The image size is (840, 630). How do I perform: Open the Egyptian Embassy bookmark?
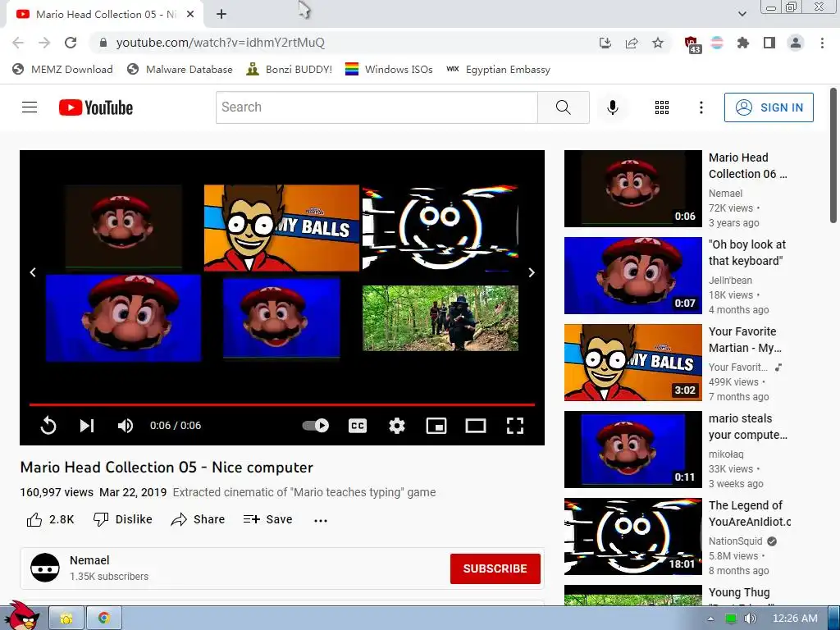click(x=498, y=69)
